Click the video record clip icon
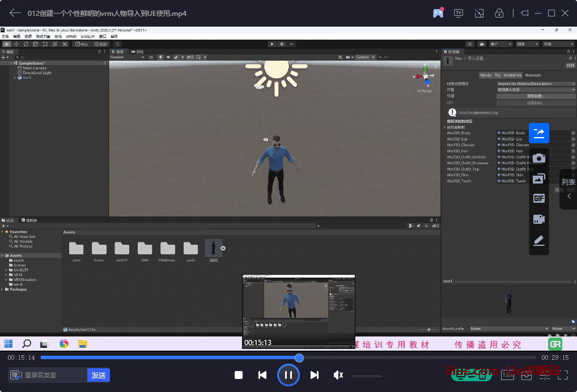 (538, 219)
